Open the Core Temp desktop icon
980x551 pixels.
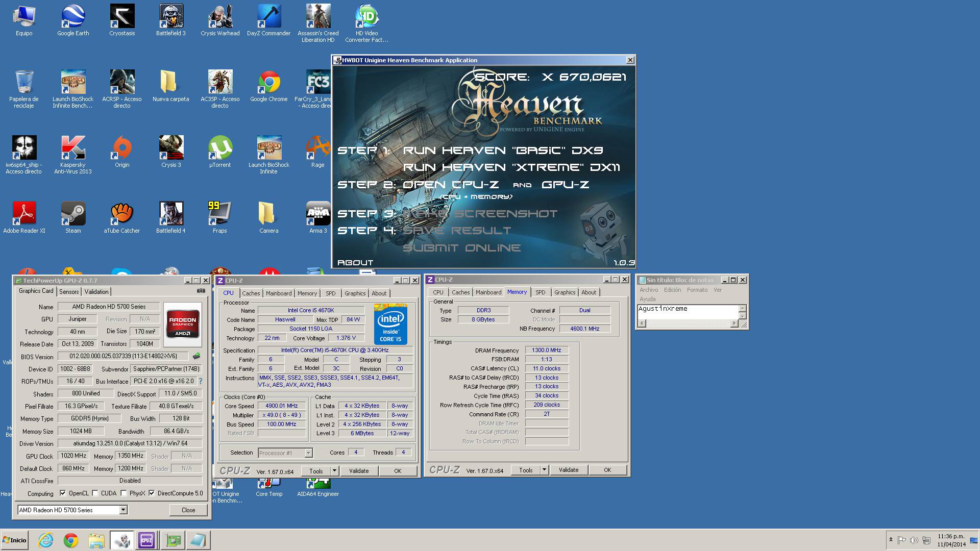269,488
